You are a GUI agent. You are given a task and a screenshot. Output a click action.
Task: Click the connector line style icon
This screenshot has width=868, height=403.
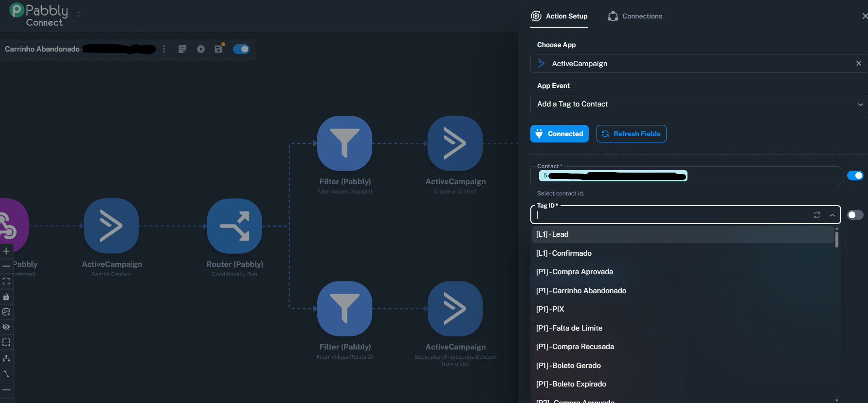pos(6,374)
